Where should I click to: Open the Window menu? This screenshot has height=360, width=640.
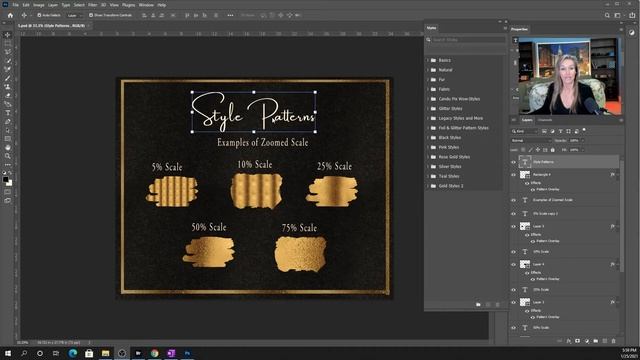click(146, 5)
